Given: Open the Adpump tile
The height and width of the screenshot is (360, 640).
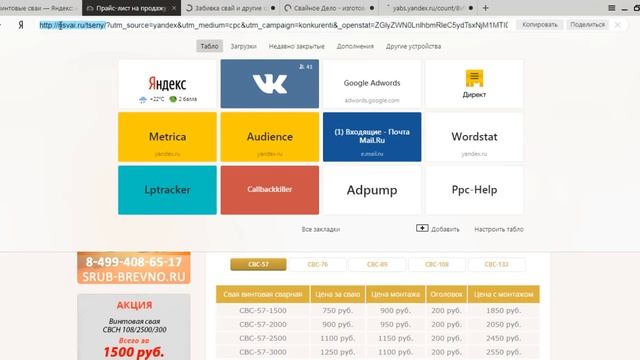Looking at the screenshot, I should point(372,190).
